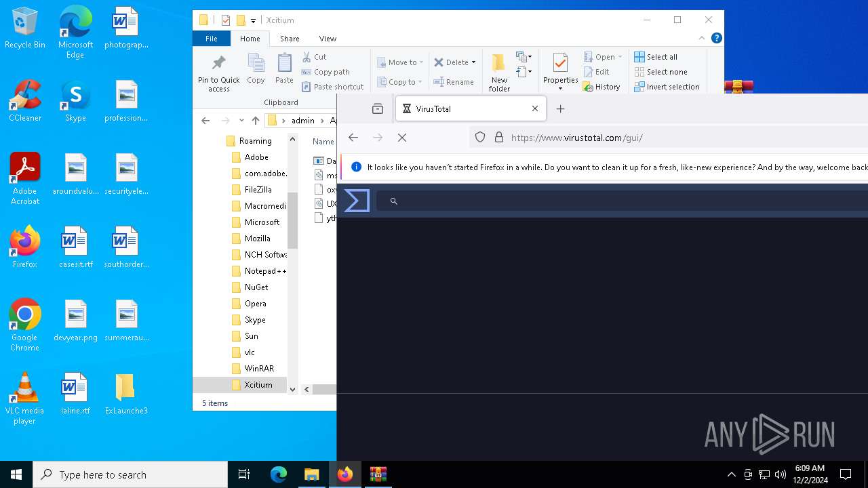Select Roaming folder in tree

pos(255,141)
